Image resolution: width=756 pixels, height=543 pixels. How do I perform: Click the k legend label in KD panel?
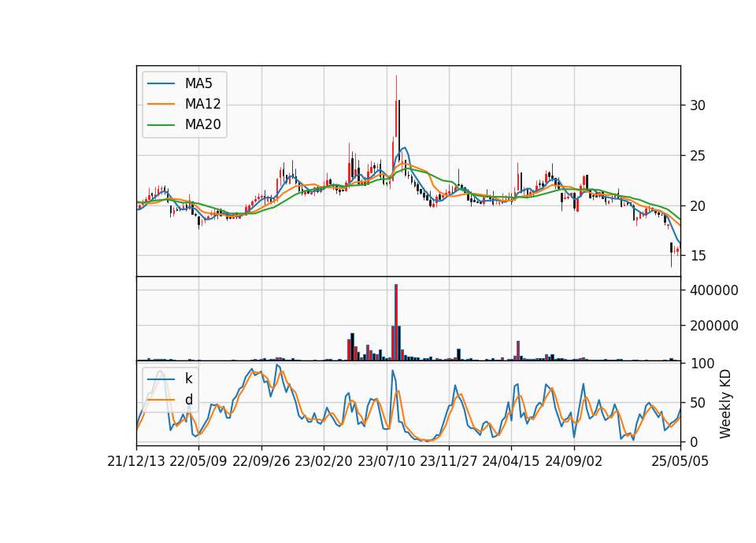pyautogui.click(x=188, y=379)
